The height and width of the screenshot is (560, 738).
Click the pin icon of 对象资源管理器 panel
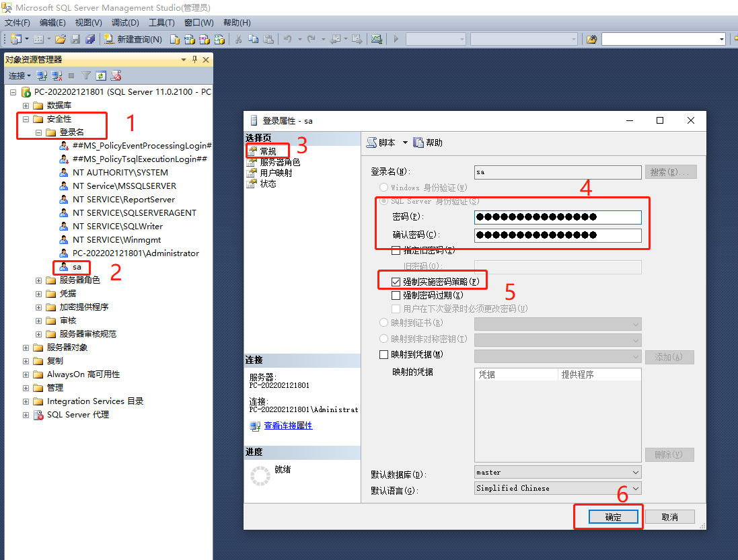pos(195,60)
